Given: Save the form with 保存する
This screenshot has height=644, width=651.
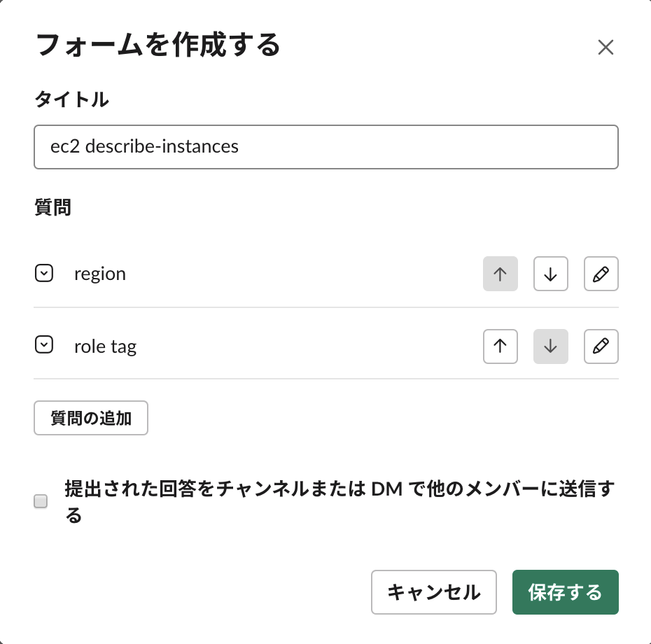Looking at the screenshot, I should tap(566, 592).
